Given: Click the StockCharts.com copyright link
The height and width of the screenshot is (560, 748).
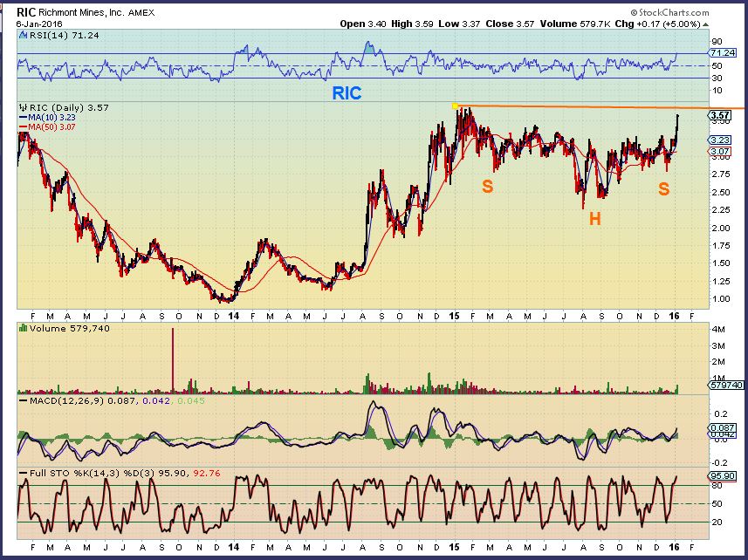Looking at the screenshot, I should coord(669,13).
